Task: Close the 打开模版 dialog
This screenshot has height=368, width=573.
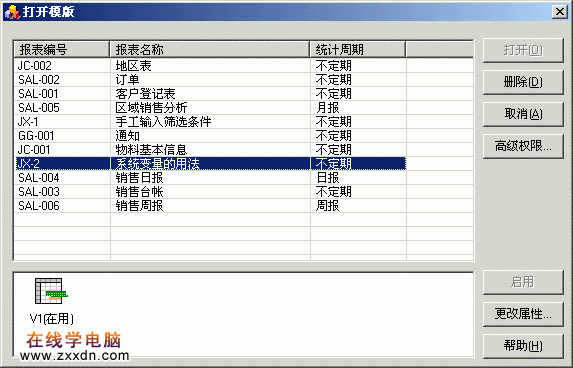Action: click(559, 12)
